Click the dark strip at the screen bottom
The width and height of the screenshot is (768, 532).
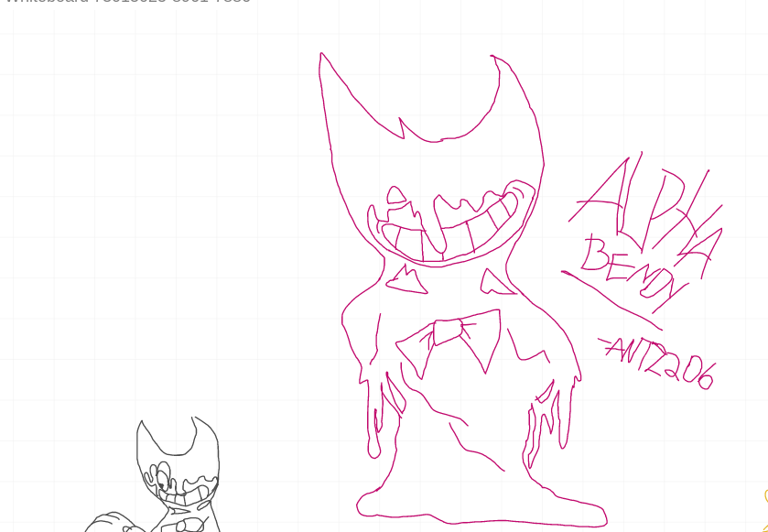[x=384, y=529]
